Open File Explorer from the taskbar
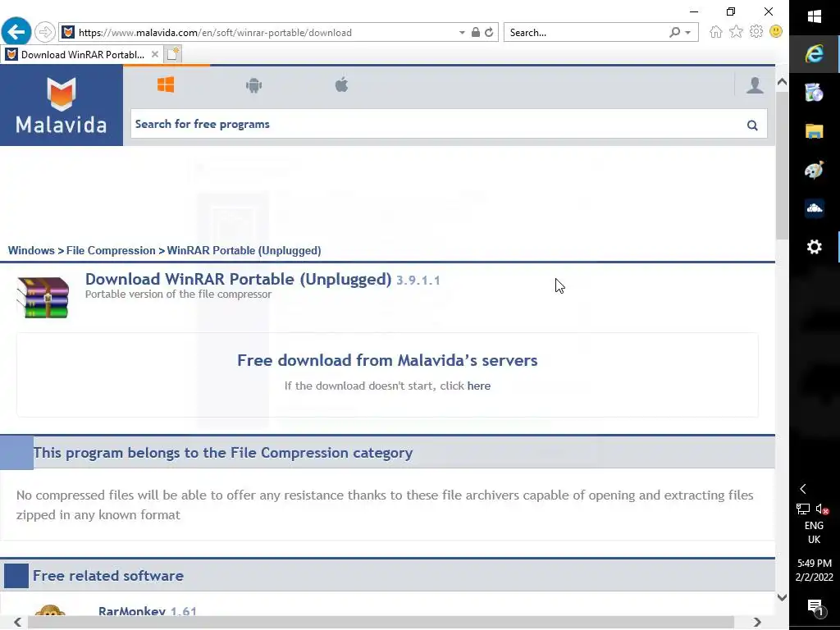 click(x=815, y=131)
